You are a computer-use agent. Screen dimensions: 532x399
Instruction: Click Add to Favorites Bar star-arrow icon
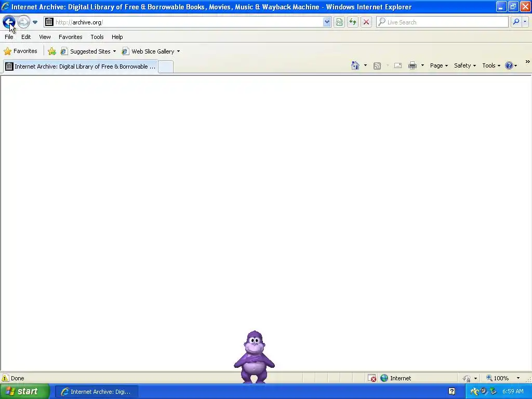(52, 51)
